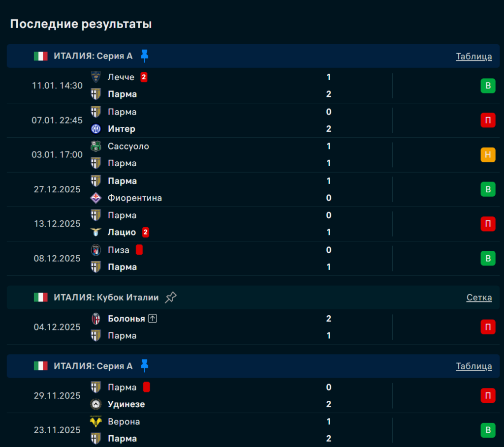Toggle pin on the lower Серия А header
504x447 pixels.
(144, 366)
